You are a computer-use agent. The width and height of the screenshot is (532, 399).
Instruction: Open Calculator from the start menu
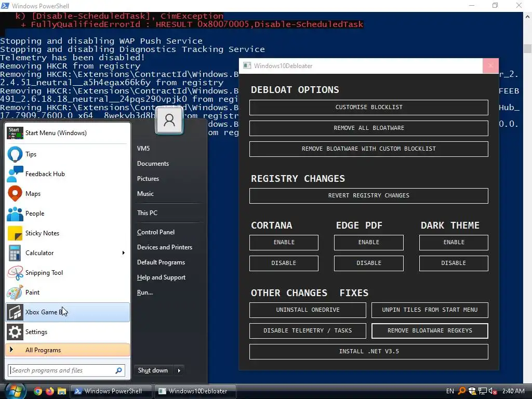point(68,253)
